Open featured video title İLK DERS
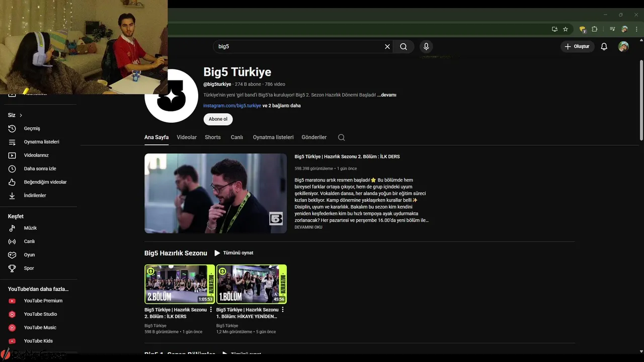644x362 pixels. pyautogui.click(x=347, y=157)
